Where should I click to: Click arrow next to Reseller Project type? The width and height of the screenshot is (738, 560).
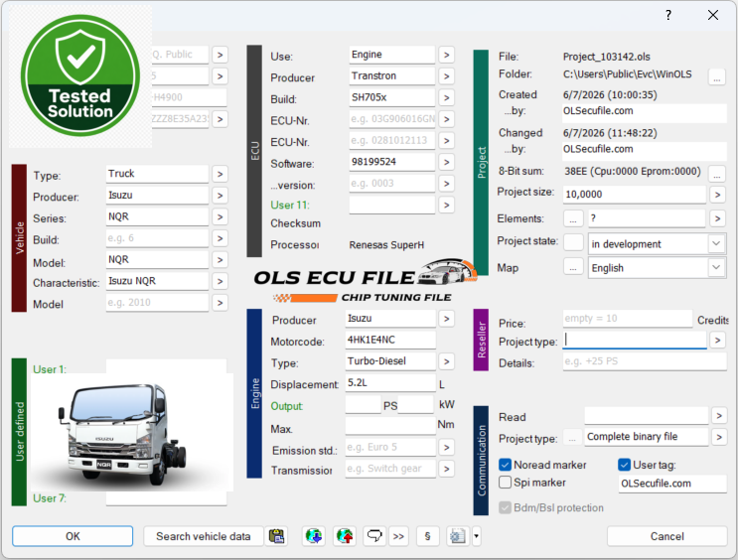(717, 341)
